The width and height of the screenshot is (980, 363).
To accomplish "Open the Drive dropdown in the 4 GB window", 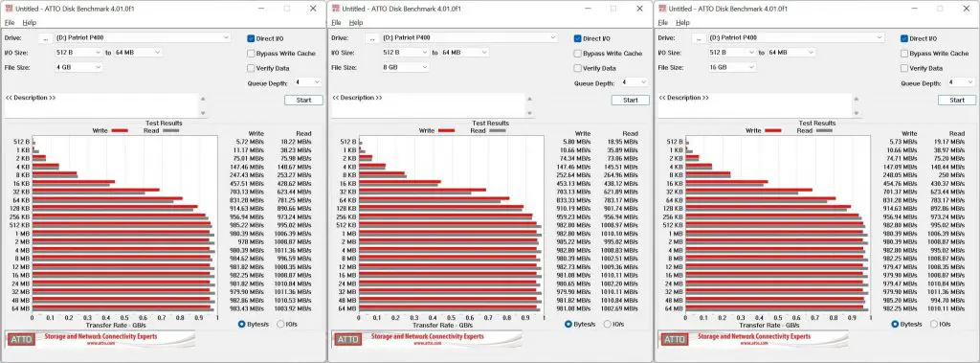I will [x=143, y=37].
